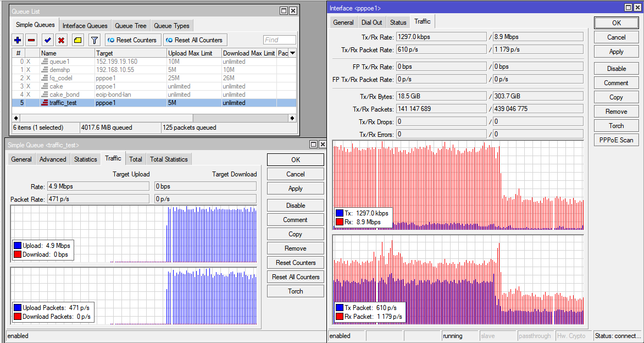
Task: Open filter with funnel icon
Action: tap(95, 40)
